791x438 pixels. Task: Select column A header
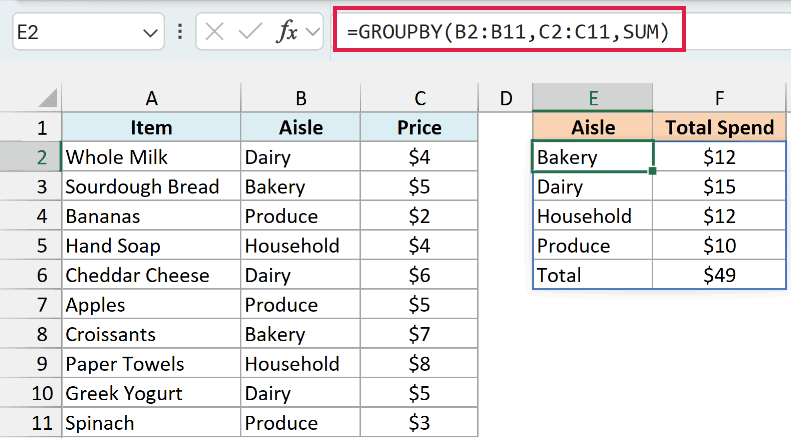click(x=151, y=98)
